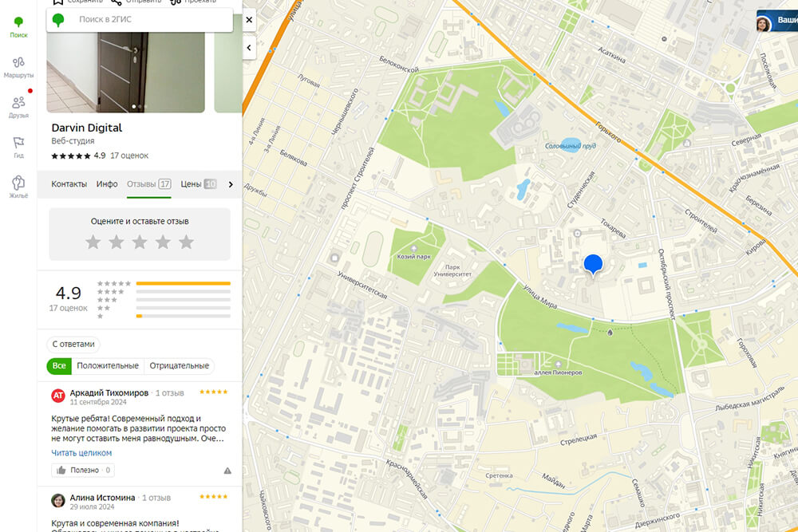The image size is (798, 532).
Task: Click аллея Пионеров label on map
Action: [559, 372]
